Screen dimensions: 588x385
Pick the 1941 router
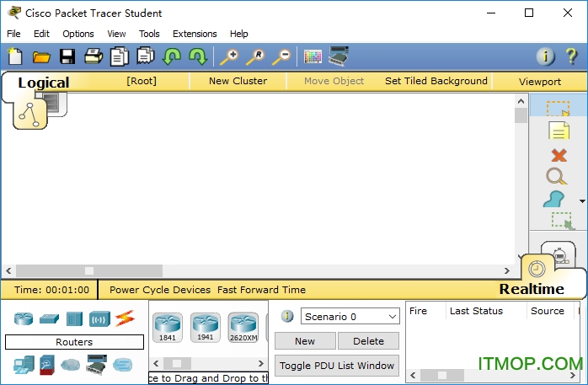coord(205,328)
